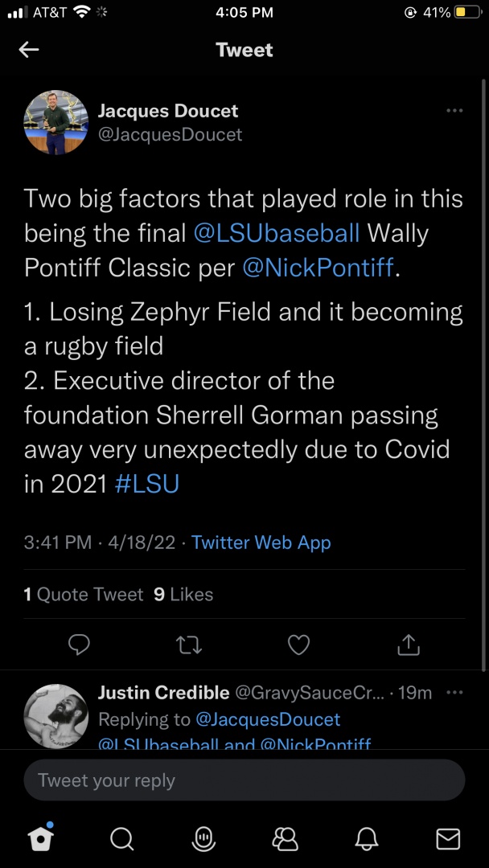Open the Communities tab icon
The width and height of the screenshot is (489, 868).
click(286, 838)
